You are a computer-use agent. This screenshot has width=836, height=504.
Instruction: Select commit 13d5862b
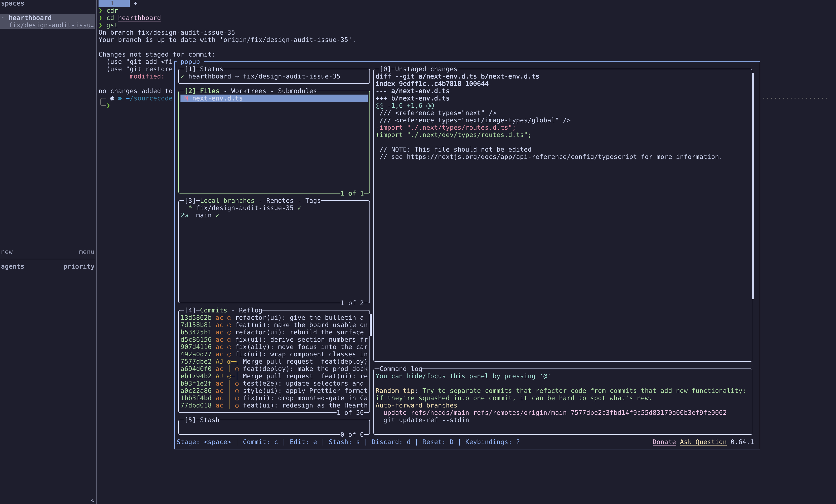pos(274,318)
